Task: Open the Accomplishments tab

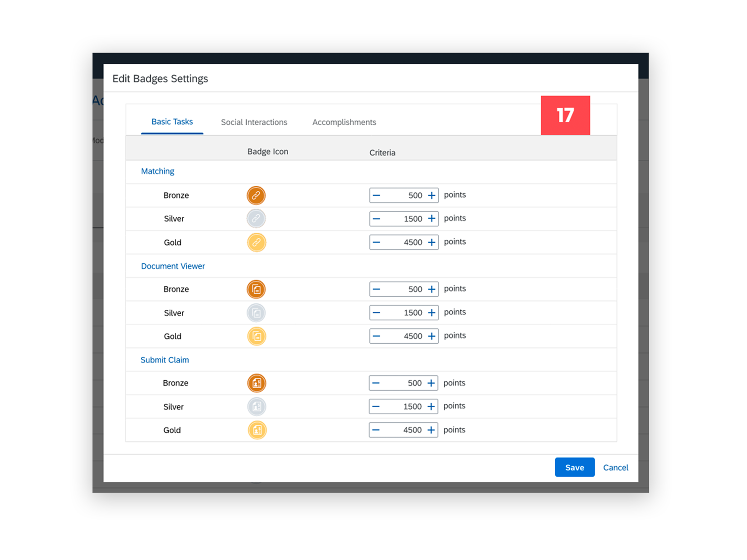Action: click(344, 122)
